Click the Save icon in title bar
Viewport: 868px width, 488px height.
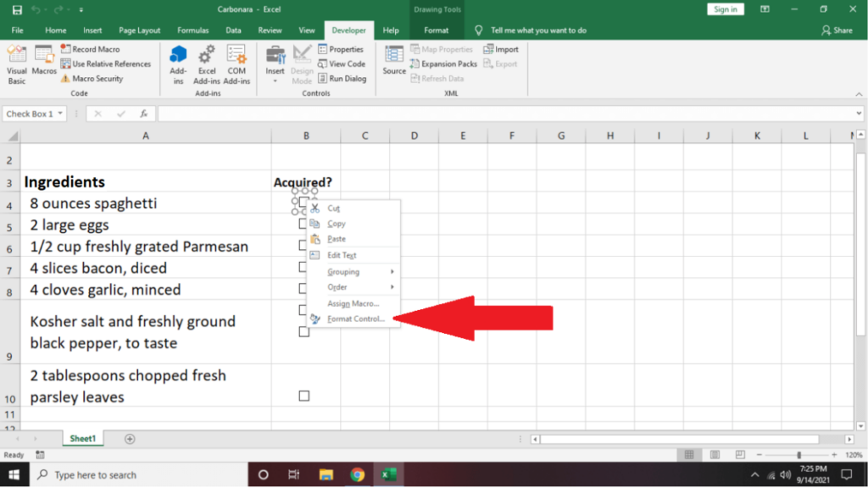[17, 9]
